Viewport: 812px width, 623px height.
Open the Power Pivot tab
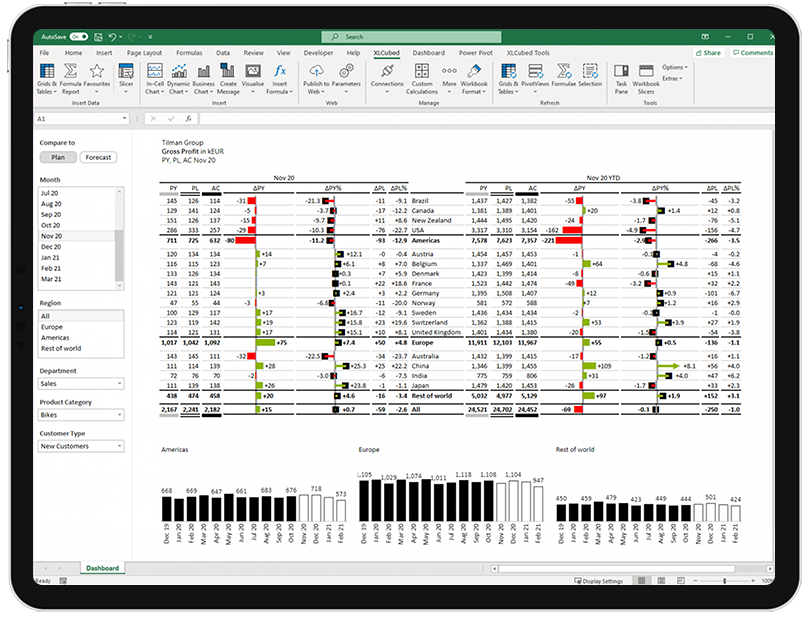475,53
